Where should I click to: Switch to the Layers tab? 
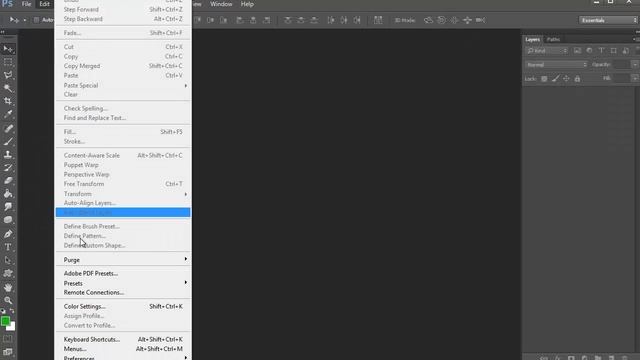[533, 40]
